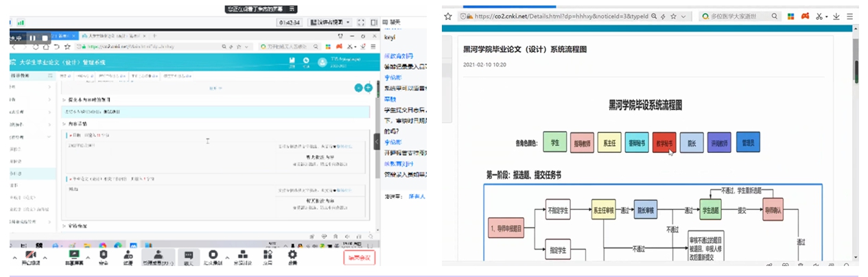Click the red End Meeting button

[359, 258]
